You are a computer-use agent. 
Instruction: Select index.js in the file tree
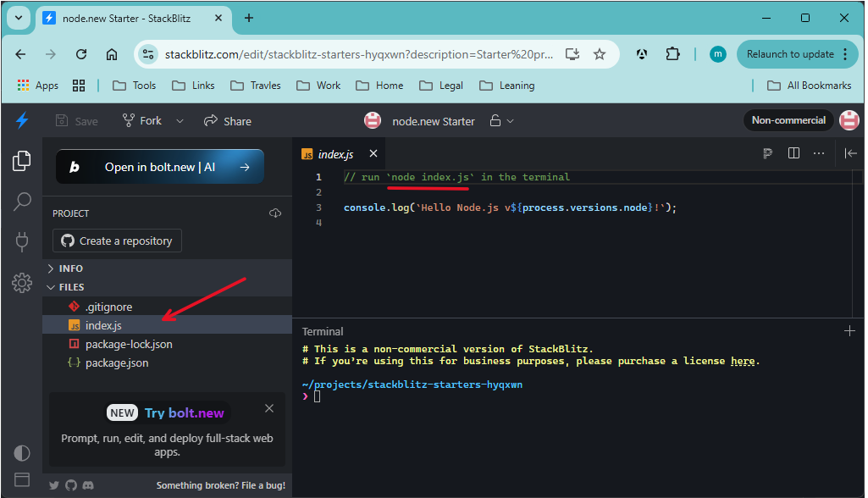point(167,325)
